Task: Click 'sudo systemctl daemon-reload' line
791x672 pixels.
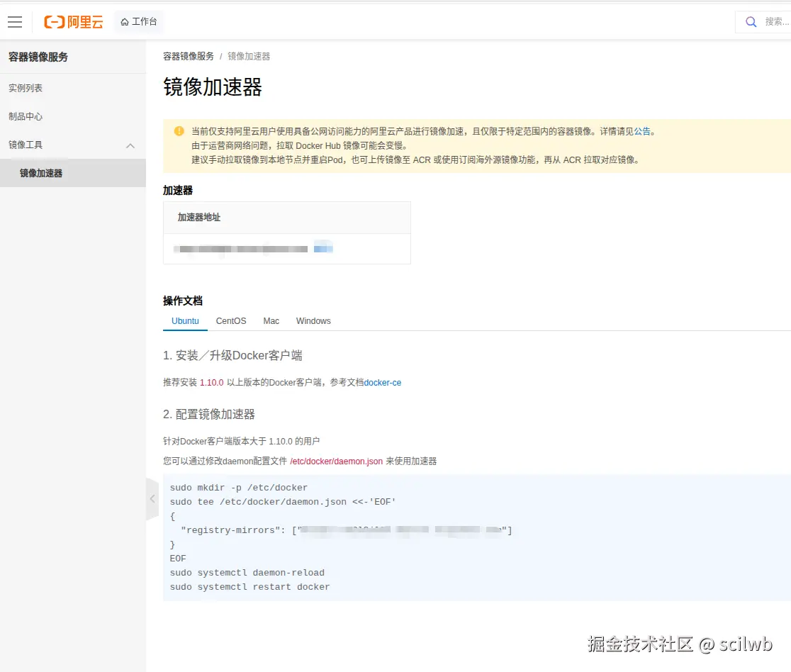Action: pyautogui.click(x=247, y=573)
